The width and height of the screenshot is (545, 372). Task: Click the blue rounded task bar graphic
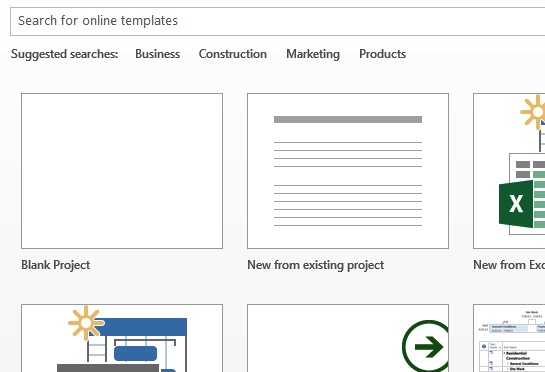click(x=135, y=353)
